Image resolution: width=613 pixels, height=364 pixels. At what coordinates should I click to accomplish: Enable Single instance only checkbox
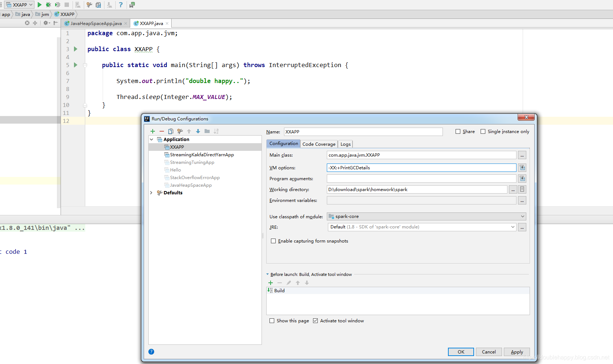tap(483, 132)
